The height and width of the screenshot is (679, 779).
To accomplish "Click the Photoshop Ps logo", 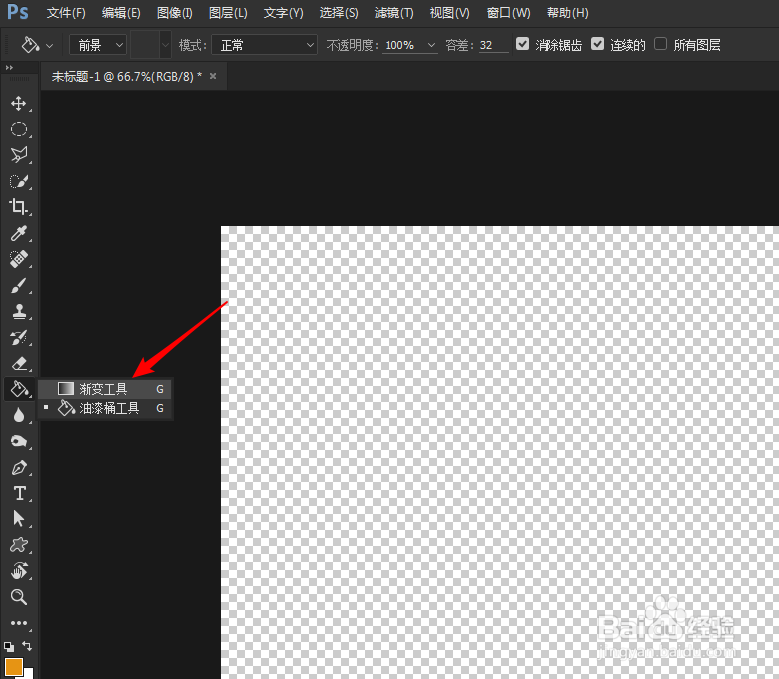I will click(x=17, y=12).
